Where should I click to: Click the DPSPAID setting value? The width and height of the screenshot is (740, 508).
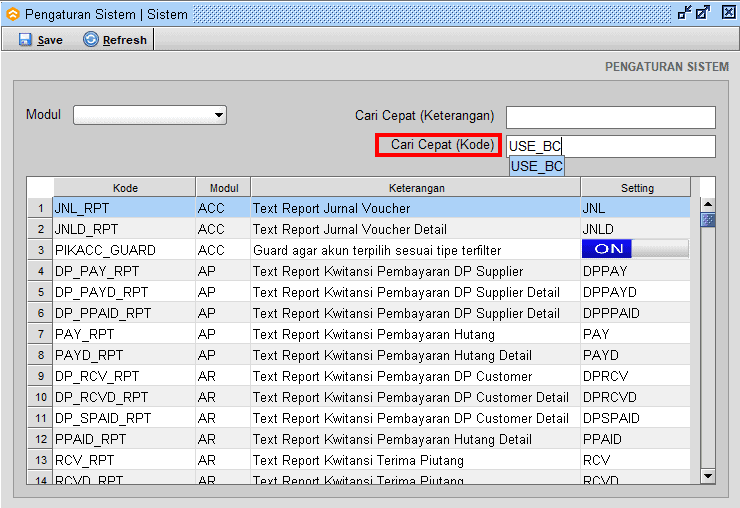611,418
